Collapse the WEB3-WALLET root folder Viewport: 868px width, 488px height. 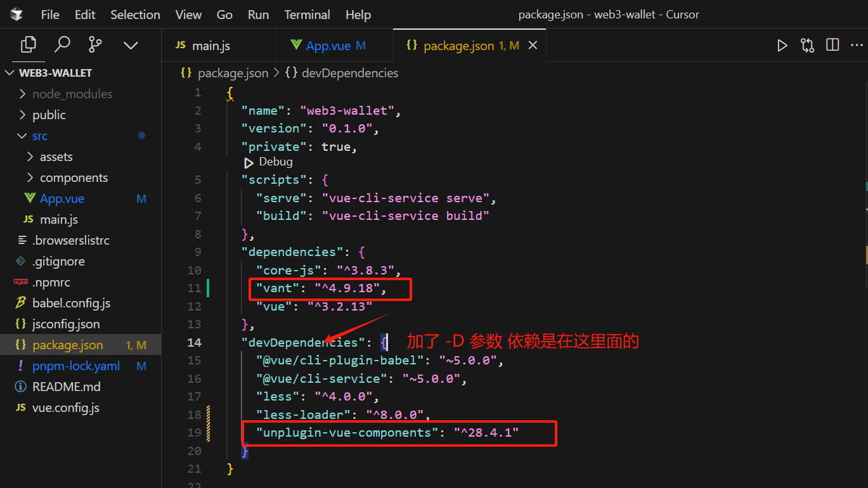[x=81, y=73]
